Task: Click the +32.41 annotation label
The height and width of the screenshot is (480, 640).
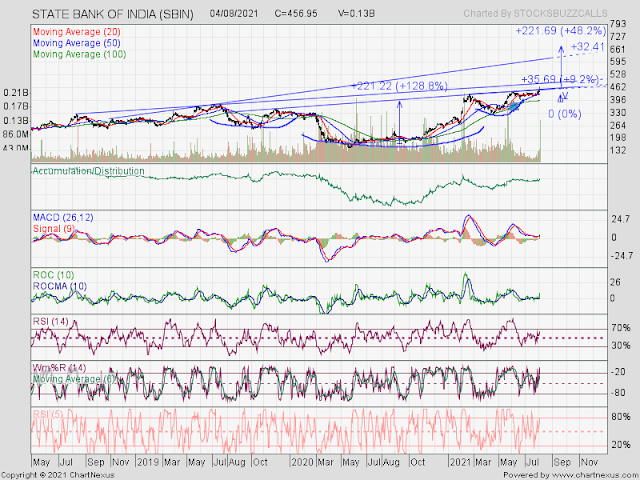Action: [587, 47]
